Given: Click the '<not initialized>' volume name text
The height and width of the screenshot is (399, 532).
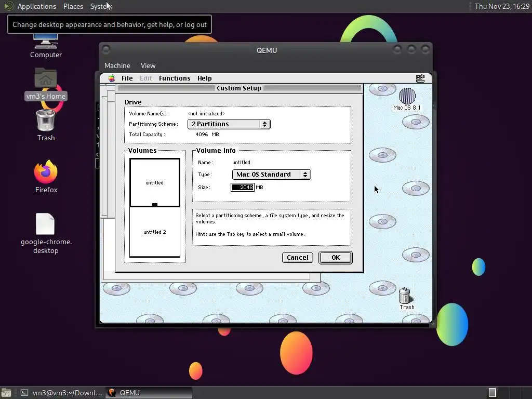Looking at the screenshot, I should coord(206,114).
